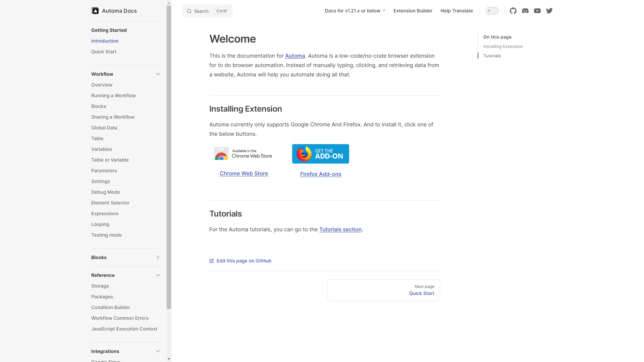The image size is (644, 362).
Task: Collapse the Workflow sidebar section
Action: (x=158, y=74)
